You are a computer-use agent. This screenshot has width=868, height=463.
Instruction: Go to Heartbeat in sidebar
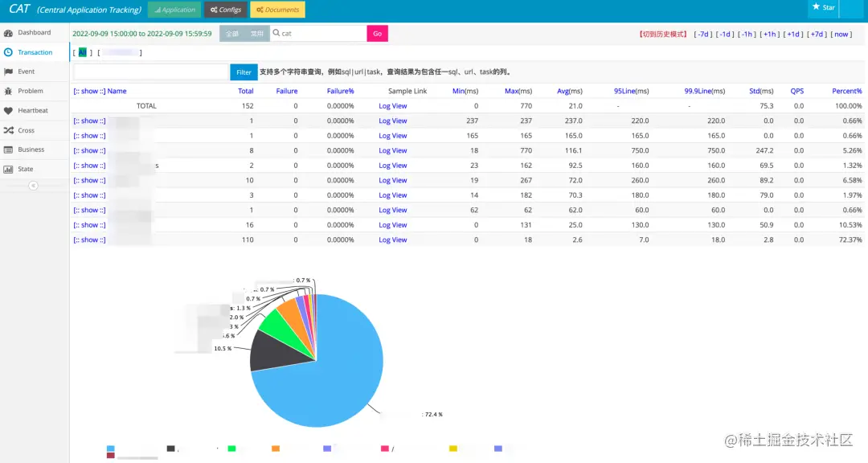point(33,110)
